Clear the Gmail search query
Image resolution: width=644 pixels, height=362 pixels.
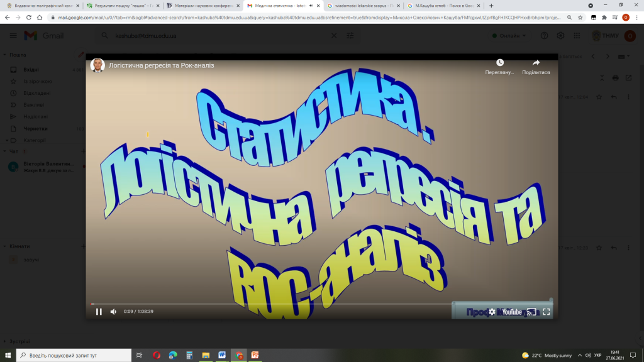[335, 36]
